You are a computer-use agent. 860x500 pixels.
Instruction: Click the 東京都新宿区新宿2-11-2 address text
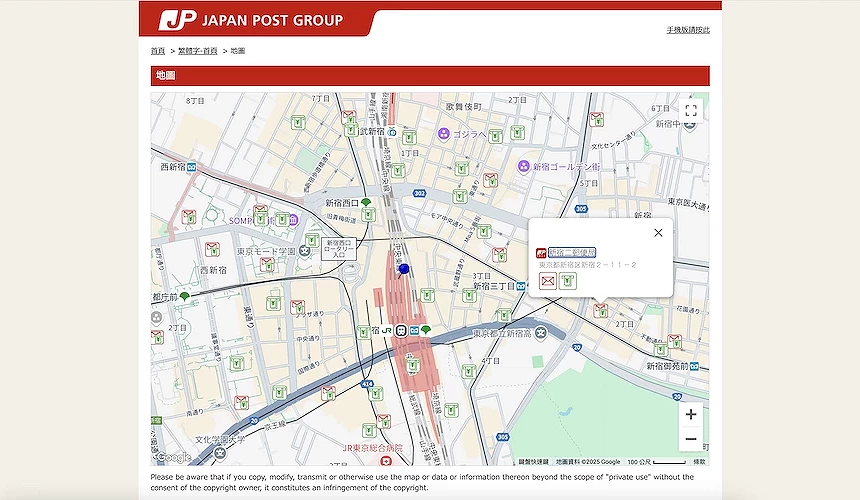point(587,265)
